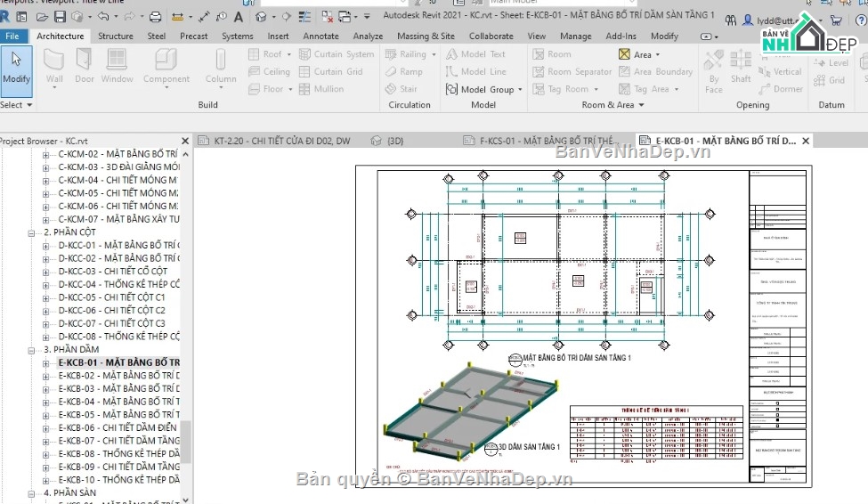The width and height of the screenshot is (868, 504).
Task: Click the Project Browser scroll up arrow
Action: (x=185, y=154)
